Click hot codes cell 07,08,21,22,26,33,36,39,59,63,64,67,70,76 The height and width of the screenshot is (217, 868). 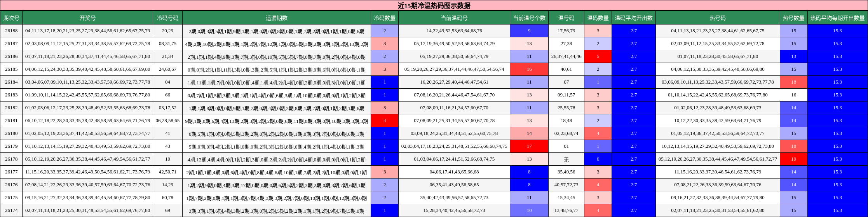pyautogui.click(x=718, y=185)
